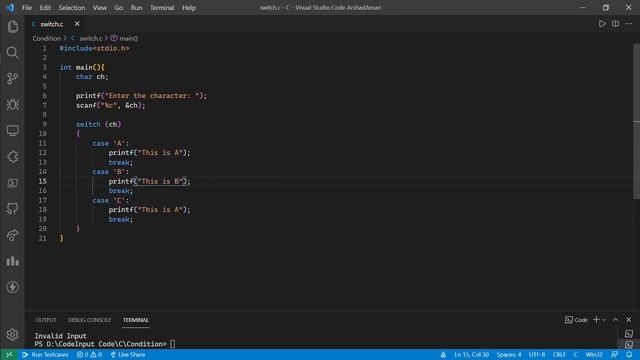The width and height of the screenshot is (640, 360).
Task: Click the 'Invalid Input' terminal output
Action: 60,336
